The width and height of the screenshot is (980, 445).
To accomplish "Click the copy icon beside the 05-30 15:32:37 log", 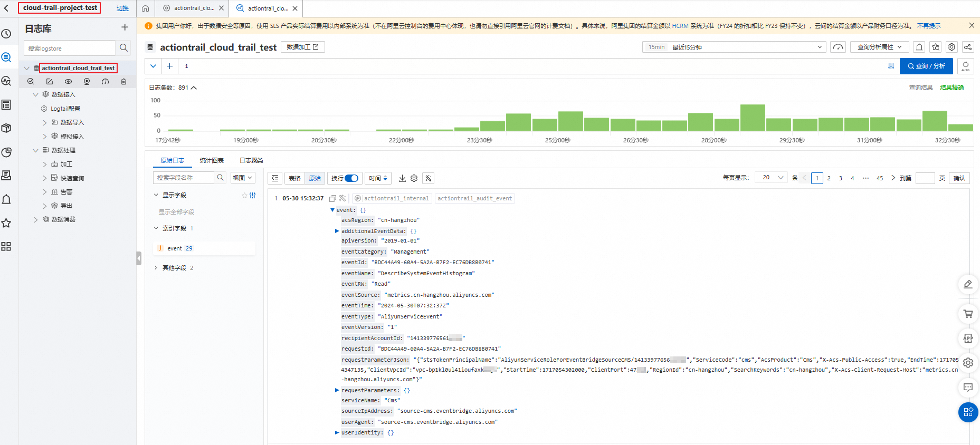I will pyautogui.click(x=332, y=198).
